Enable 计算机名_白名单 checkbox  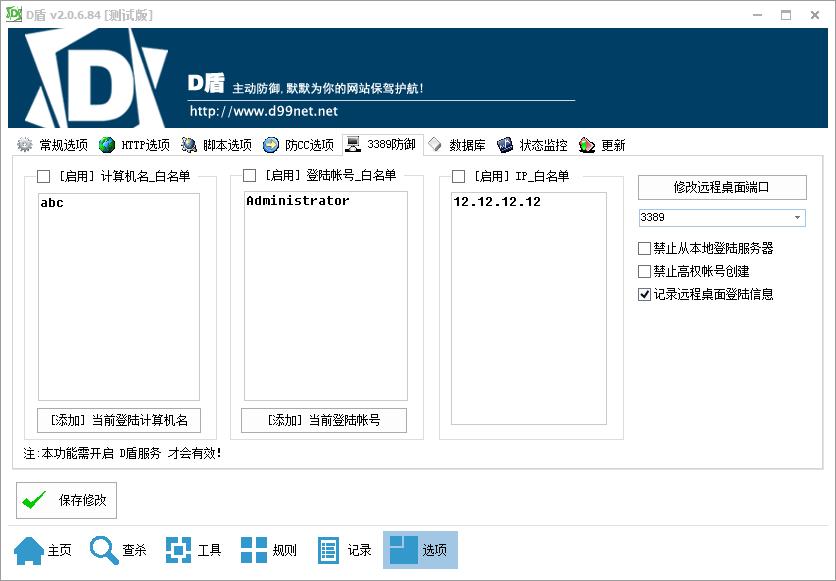44,176
